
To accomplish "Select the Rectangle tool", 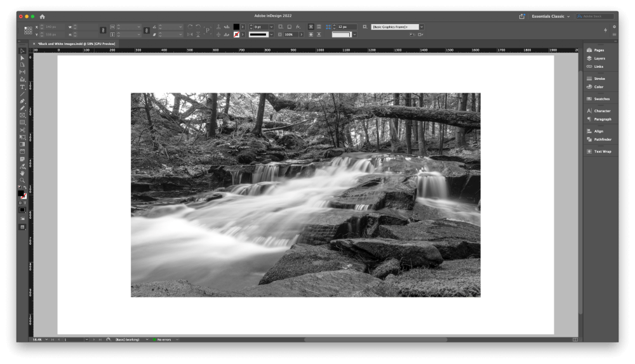I will pyautogui.click(x=22, y=122).
